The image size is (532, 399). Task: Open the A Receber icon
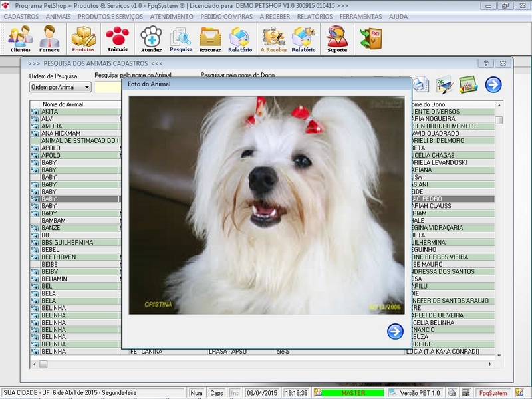273,39
